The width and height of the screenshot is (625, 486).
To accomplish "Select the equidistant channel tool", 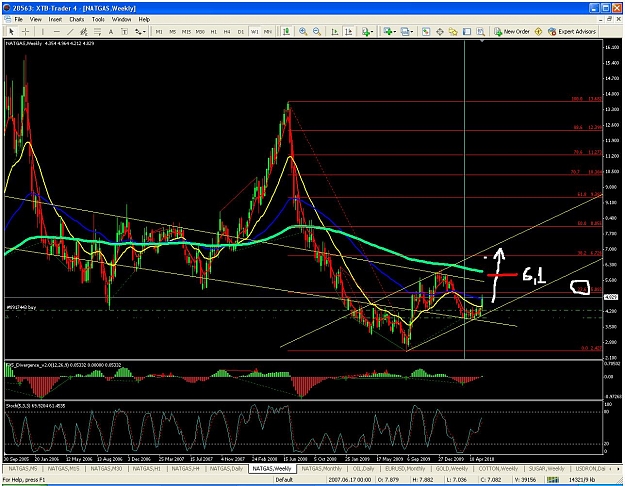I will 84,31.
